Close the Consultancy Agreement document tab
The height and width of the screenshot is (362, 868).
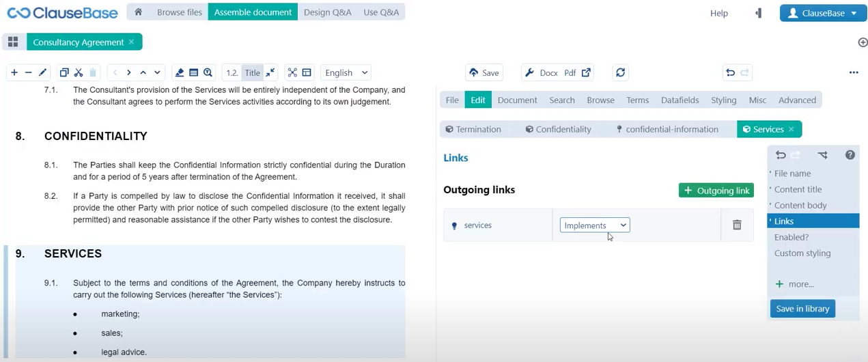132,42
